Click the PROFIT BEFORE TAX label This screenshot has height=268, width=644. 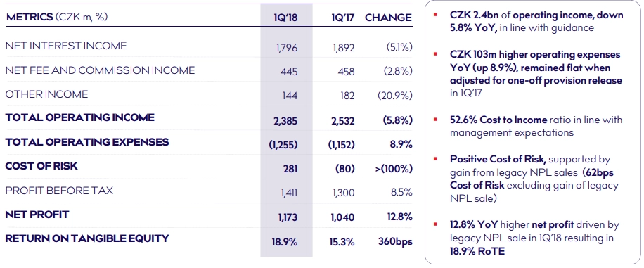pyautogui.click(x=59, y=191)
